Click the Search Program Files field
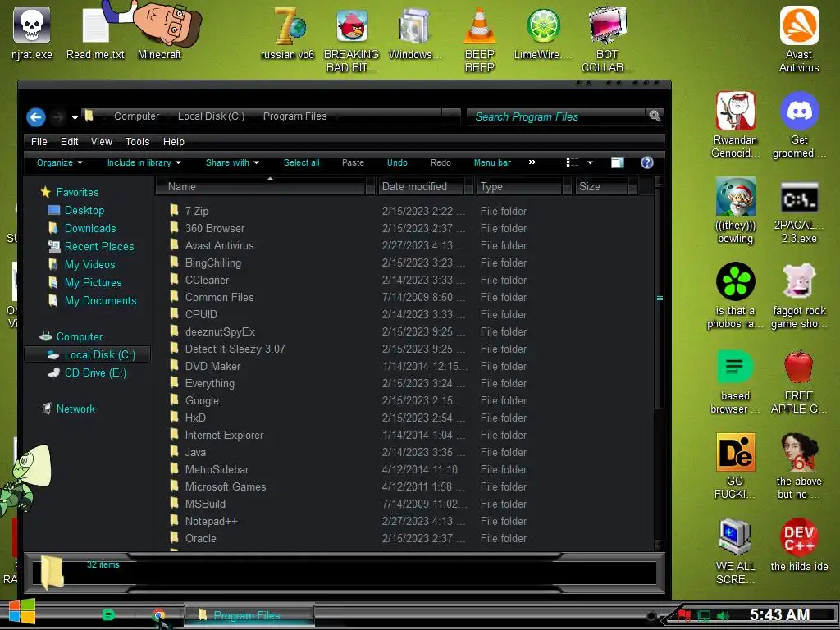This screenshot has width=840, height=630. coord(557,116)
